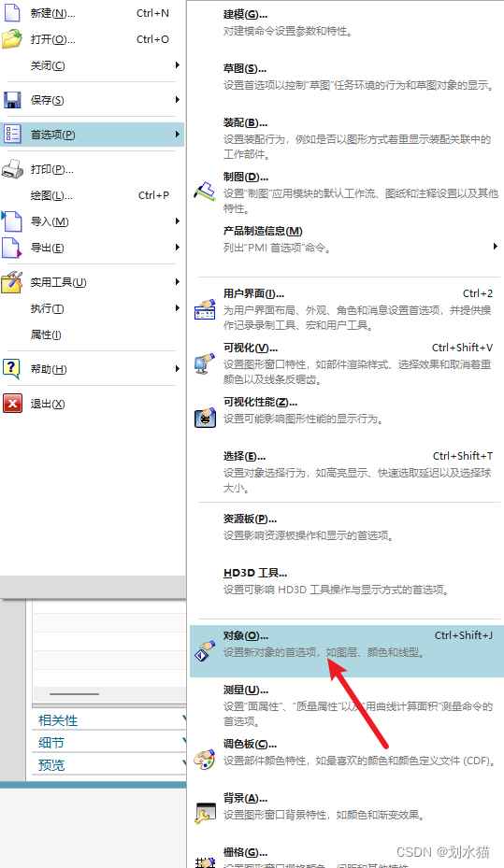Click the red Exit X icon
504x868 pixels.
pos(12,403)
